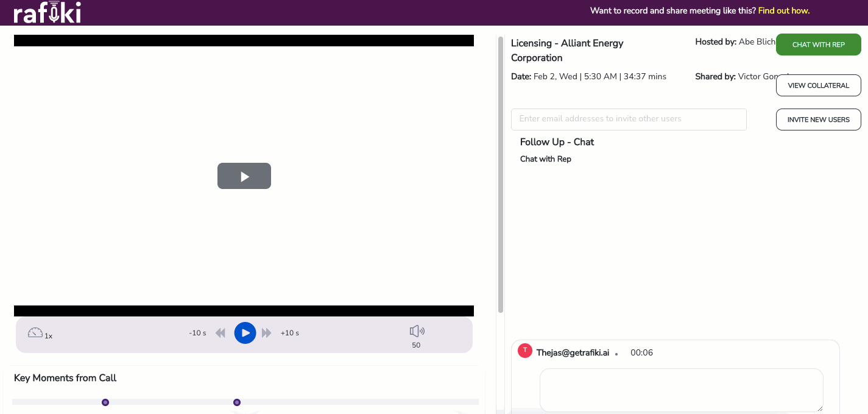This screenshot has width=868, height=414.
Task: Click the vertical scrollbar beside the video
Action: (x=501, y=174)
